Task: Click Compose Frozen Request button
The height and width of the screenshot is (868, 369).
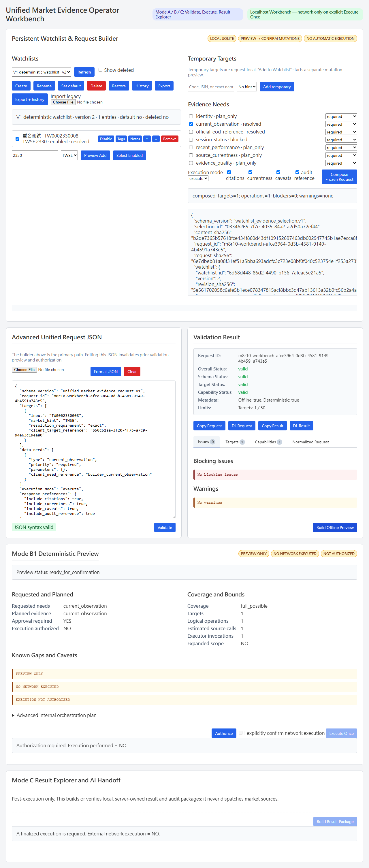Action: [339, 176]
